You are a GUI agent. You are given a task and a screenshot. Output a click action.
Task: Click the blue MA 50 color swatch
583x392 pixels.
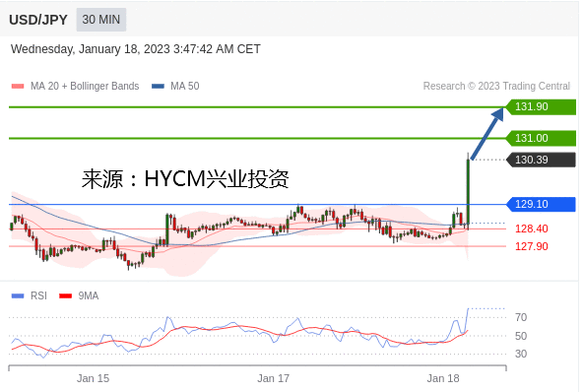pyautogui.click(x=158, y=87)
